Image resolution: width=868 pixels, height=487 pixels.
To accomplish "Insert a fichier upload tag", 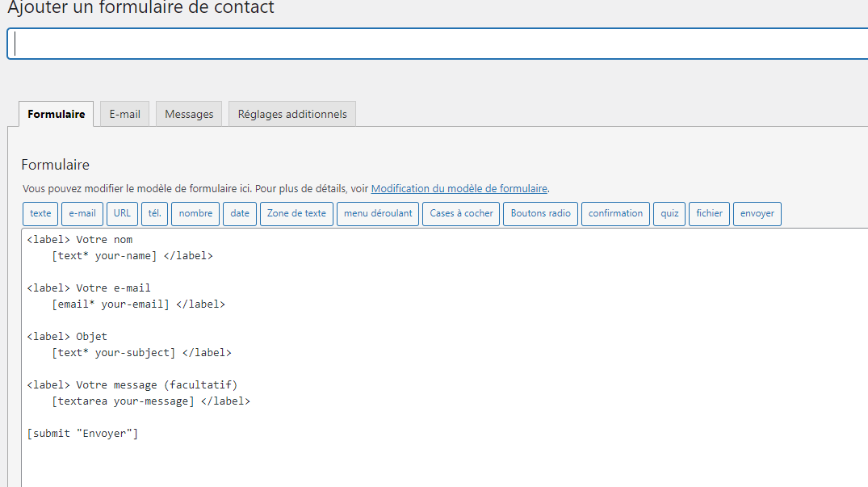I will coord(709,213).
